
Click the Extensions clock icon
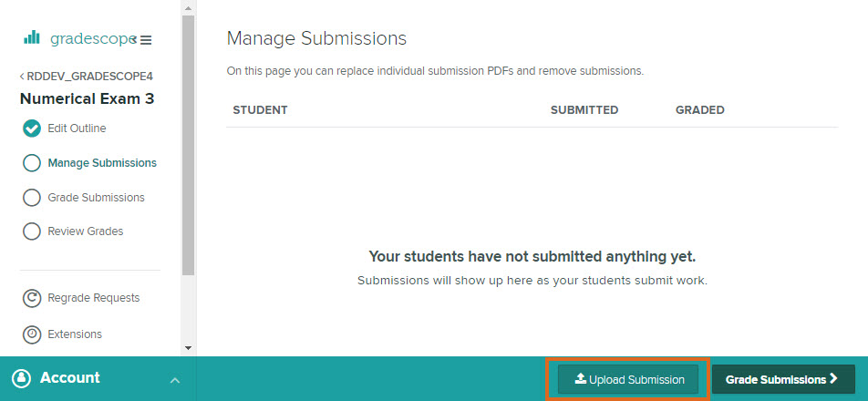(x=32, y=334)
